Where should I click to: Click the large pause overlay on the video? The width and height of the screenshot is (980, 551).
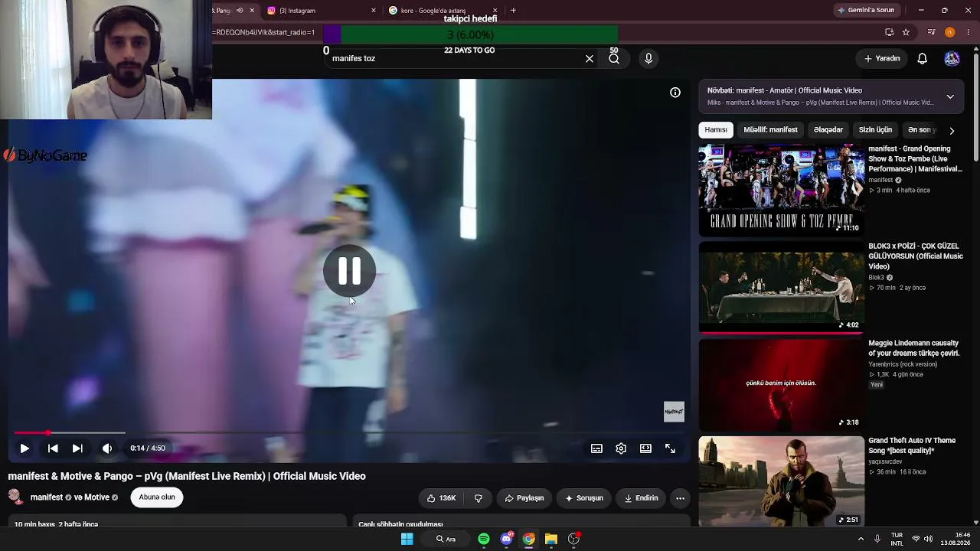349,271
